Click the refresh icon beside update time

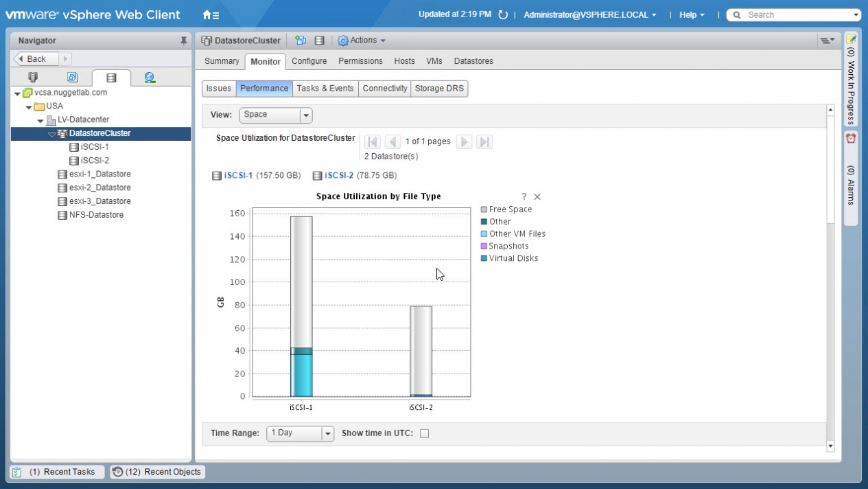click(x=503, y=15)
